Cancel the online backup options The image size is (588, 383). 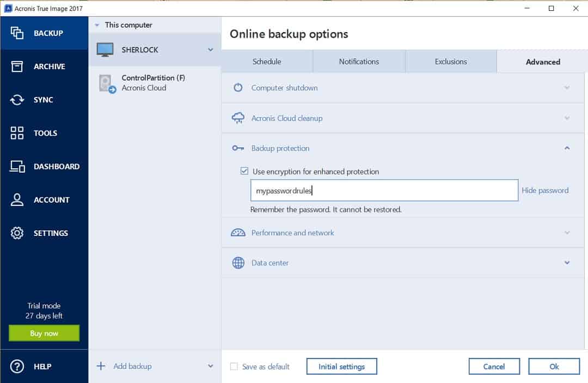pos(494,367)
